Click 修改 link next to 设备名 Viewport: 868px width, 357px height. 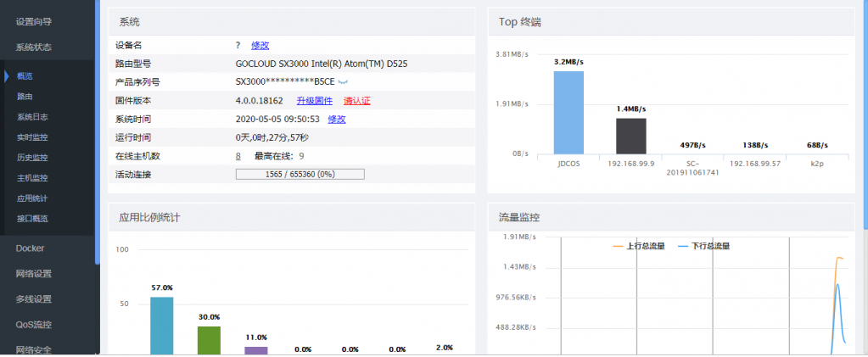click(x=260, y=46)
